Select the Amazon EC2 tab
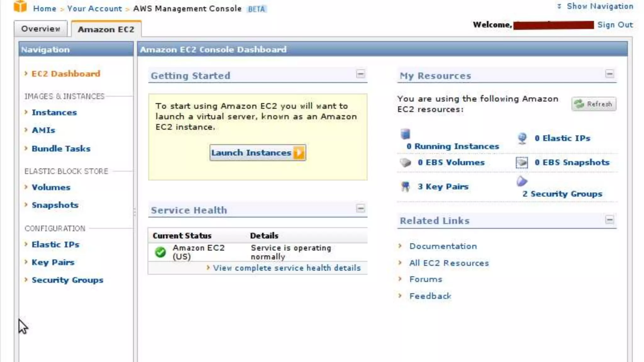Viewport: 644px width, 362px height. pyautogui.click(x=106, y=30)
